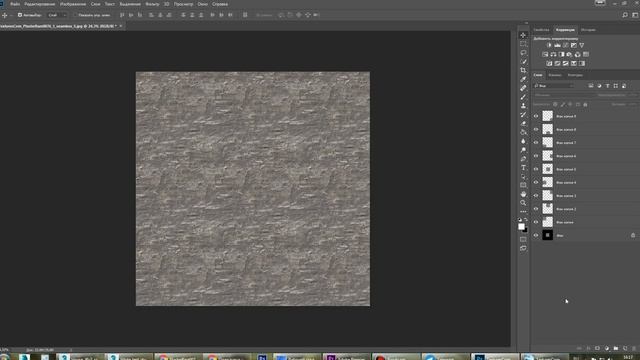Click the delete layer trash icon
640x360 pixels.
point(634,349)
